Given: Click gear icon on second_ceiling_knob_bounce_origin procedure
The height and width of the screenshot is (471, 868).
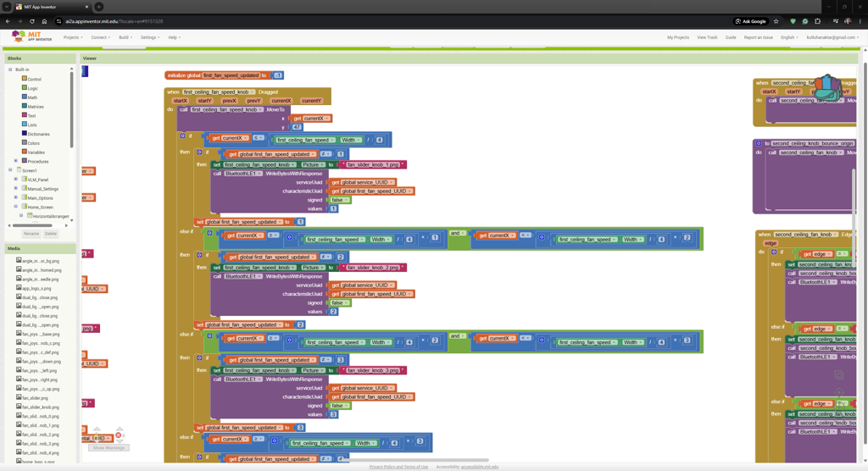Looking at the screenshot, I should coord(759,143).
